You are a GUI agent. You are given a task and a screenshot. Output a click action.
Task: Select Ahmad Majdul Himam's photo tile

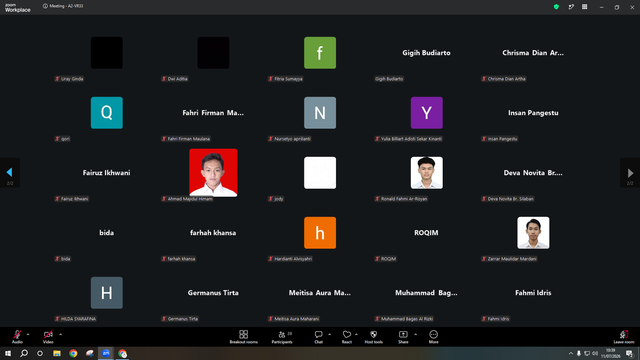(x=213, y=173)
